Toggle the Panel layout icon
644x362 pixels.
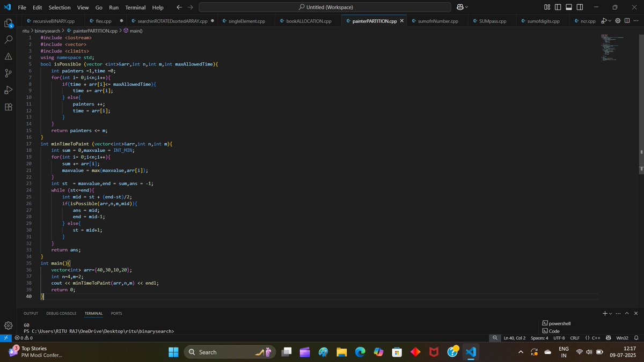569,8
